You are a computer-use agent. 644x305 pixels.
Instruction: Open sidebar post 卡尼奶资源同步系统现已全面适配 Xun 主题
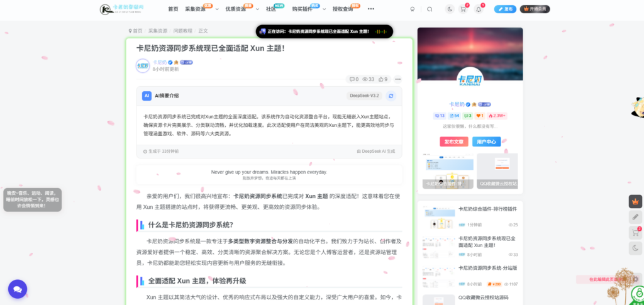(x=487, y=241)
